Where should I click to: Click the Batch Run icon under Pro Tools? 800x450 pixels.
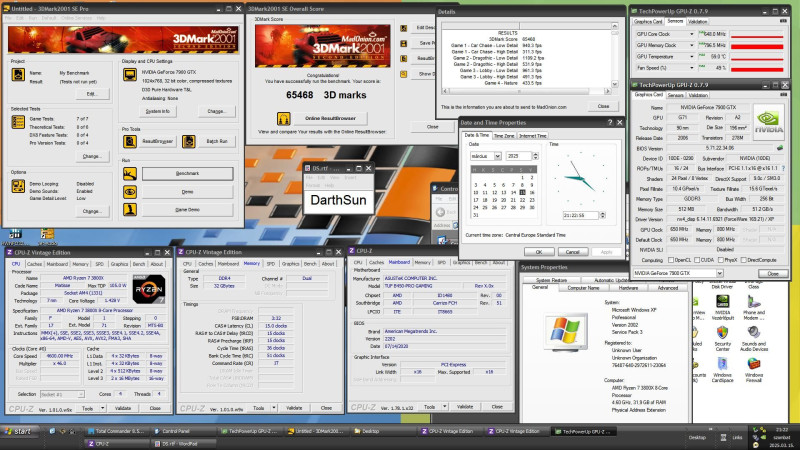click(189, 141)
